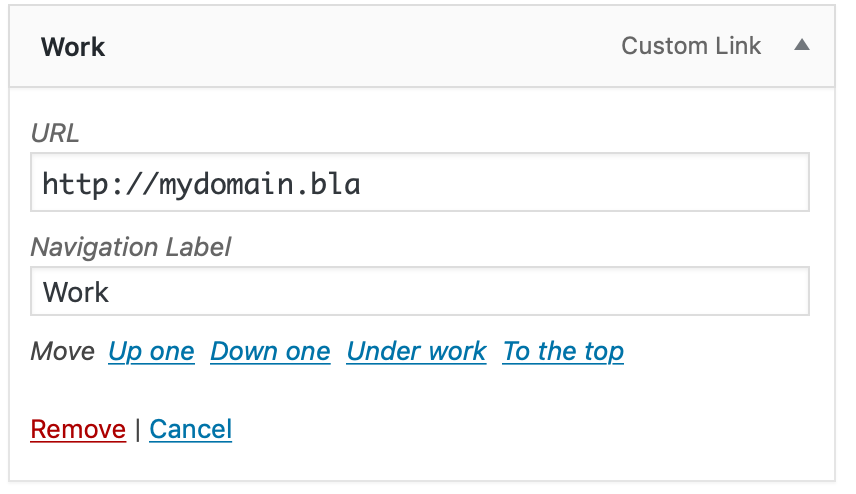This screenshot has width=856, height=494.
Task: Click the http://mydomain.bla text in the URL box
Action: click(201, 184)
